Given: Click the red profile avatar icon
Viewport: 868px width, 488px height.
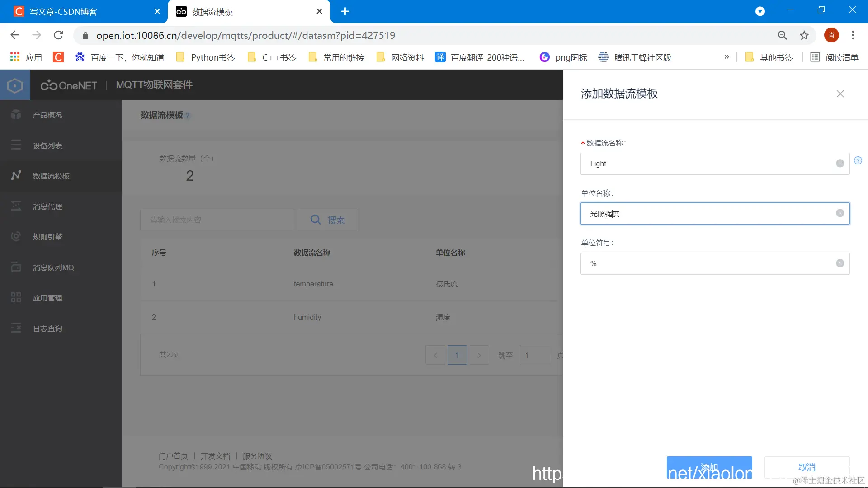Looking at the screenshot, I should click(831, 35).
